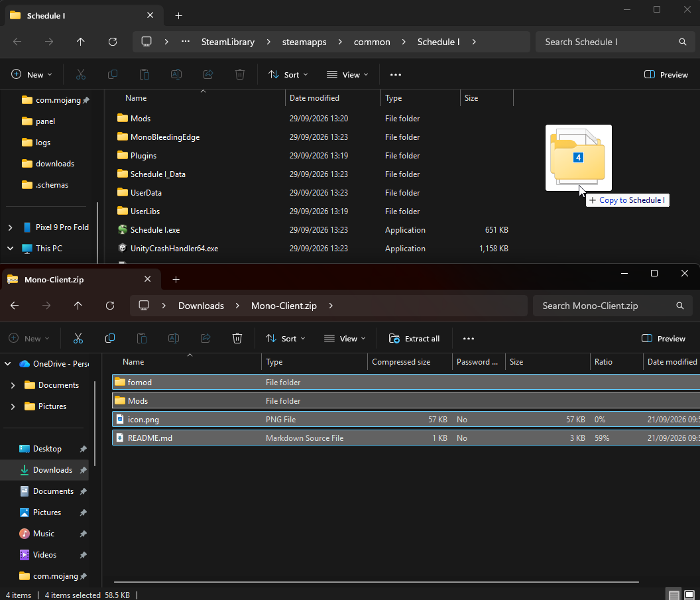Open See more menu in Schedule I toolbar
The image size is (700, 600).
[x=396, y=74]
